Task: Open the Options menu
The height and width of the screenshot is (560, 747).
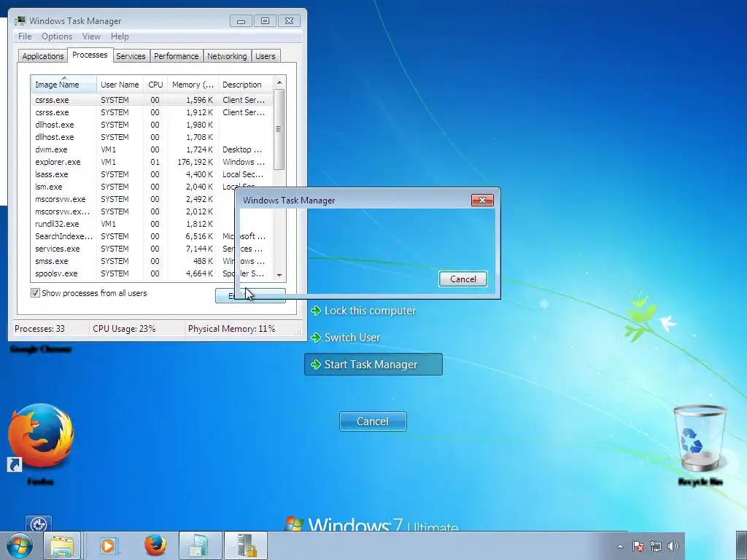Action: [x=57, y=36]
